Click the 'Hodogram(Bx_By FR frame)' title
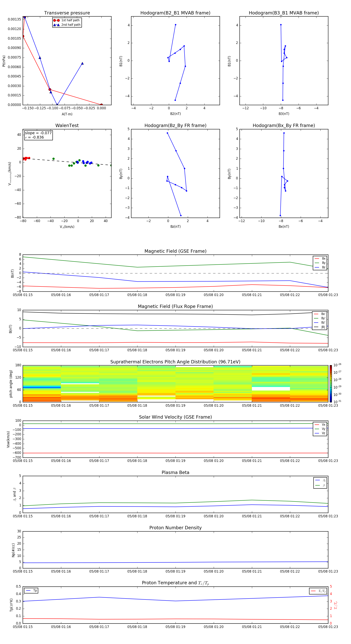The width and height of the screenshot is (351, 644). pos(284,125)
